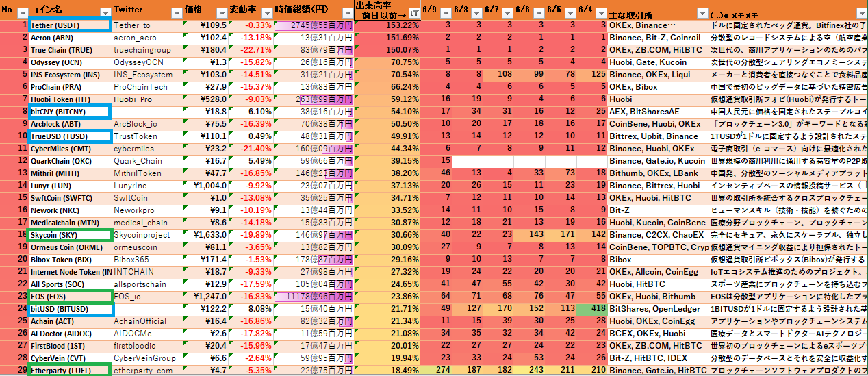This screenshot has width=868, height=376.
Task: Open the 主な取引所 filter dropdown
Action: [x=702, y=13]
